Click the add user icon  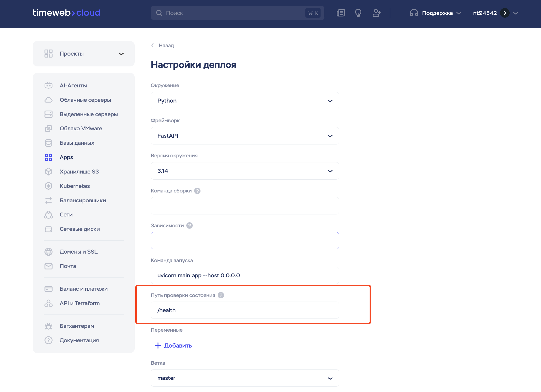pyautogui.click(x=376, y=13)
